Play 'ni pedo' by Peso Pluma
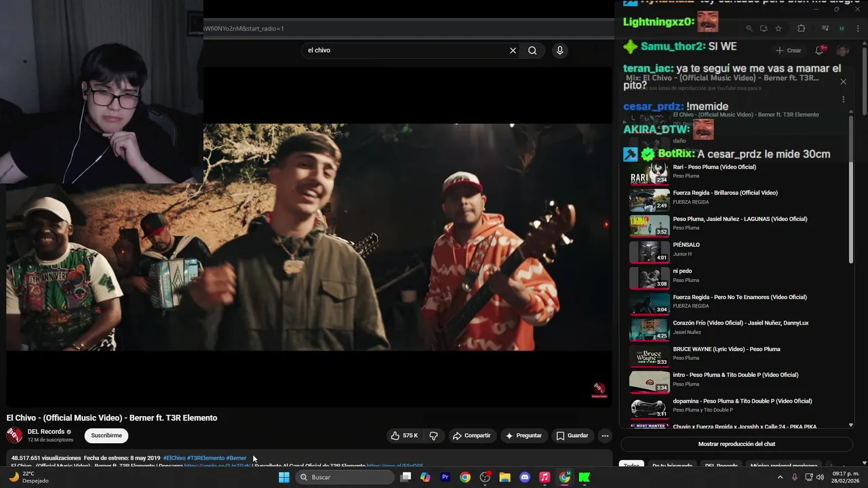868x488 pixels. coord(736,278)
